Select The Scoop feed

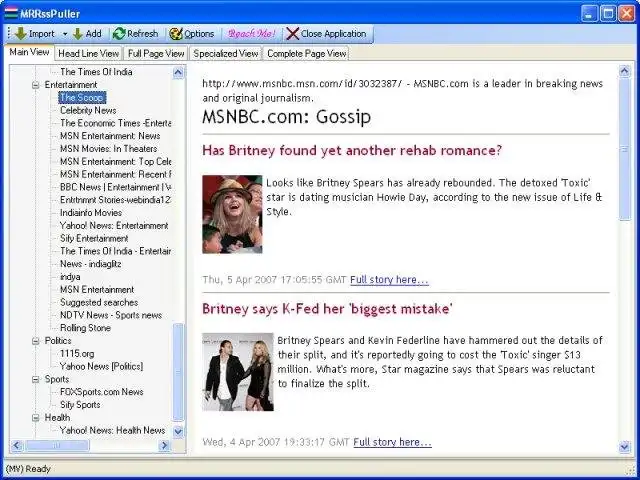[82, 98]
